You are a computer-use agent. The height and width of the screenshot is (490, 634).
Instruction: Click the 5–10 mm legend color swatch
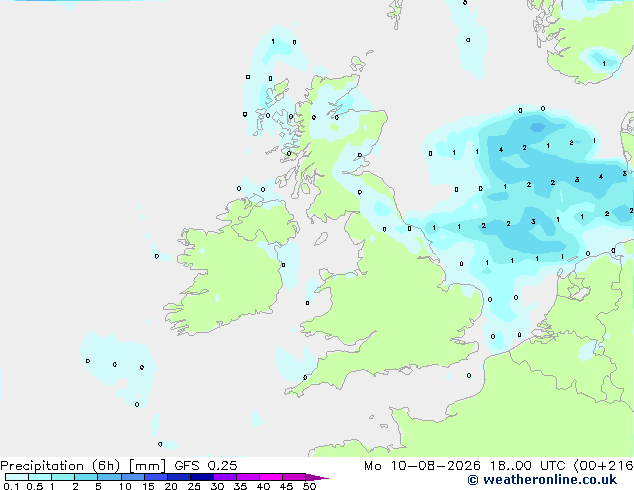(x=109, y=477)
